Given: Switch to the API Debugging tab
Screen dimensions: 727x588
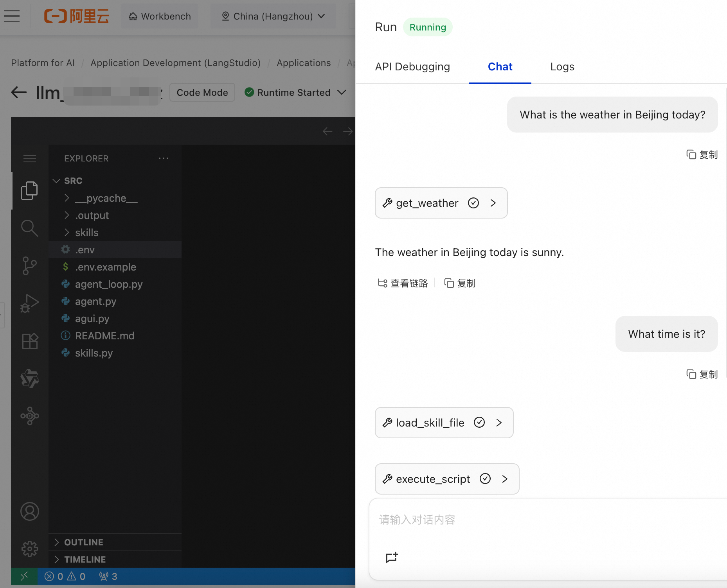Looking at the screenshot, I should pyautogui.click(x=412, y=67).
